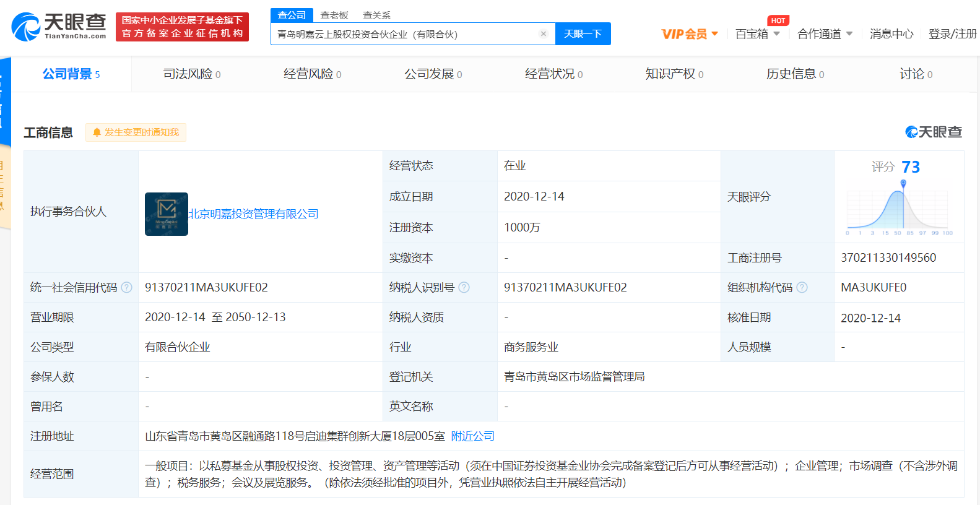Click the help icon beside 组织机构代码
This screenshot has width=980, height=505.
pyautogui.click(x=802, y=287)
